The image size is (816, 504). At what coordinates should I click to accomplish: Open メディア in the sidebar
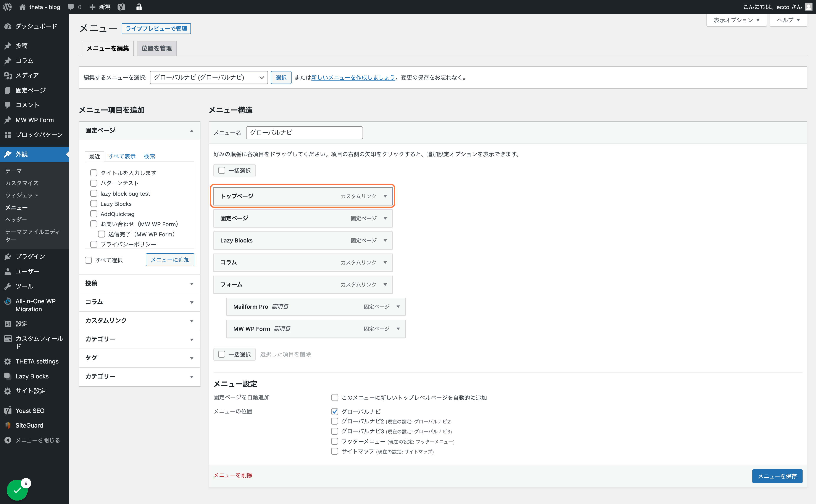point(35,75)
